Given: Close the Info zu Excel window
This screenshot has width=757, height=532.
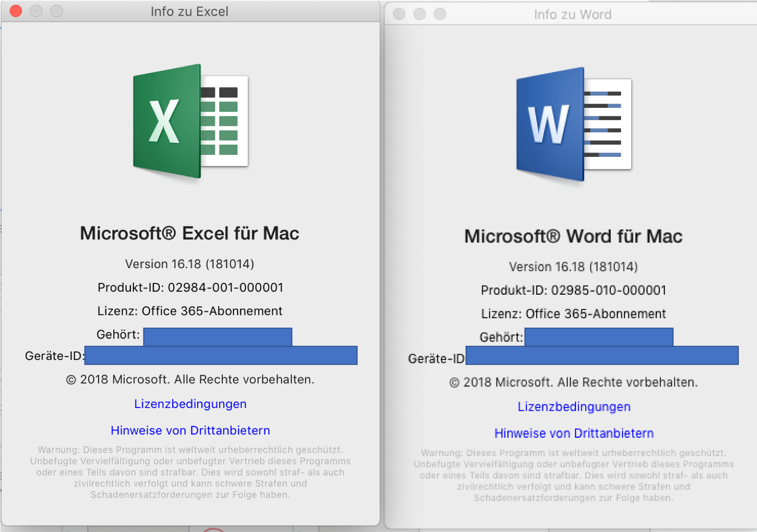Looking at the screenshot, I should click(16, 11).
